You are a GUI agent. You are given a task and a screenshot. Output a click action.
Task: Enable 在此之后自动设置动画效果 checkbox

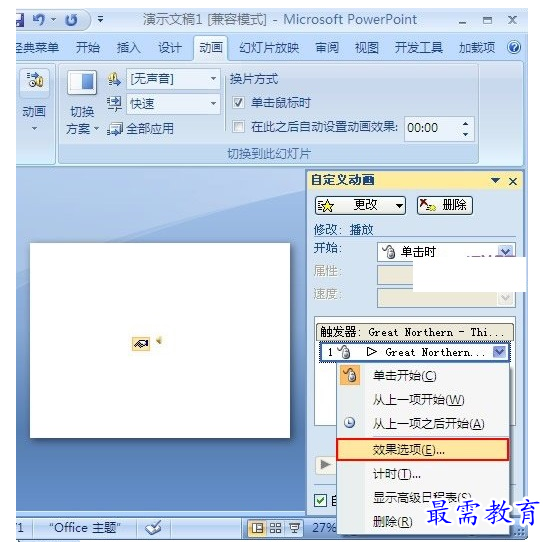coord(238,126)
